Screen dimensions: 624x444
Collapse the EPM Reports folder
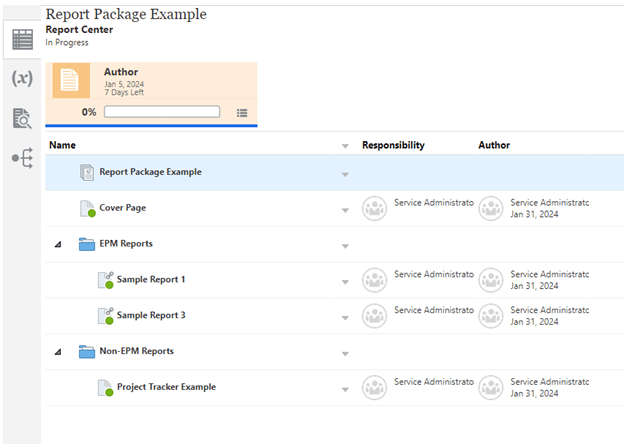coord(57,244)
